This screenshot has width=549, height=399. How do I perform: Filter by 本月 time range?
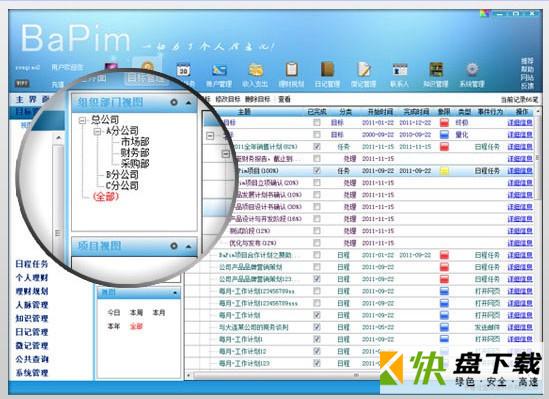pos(159,312)
